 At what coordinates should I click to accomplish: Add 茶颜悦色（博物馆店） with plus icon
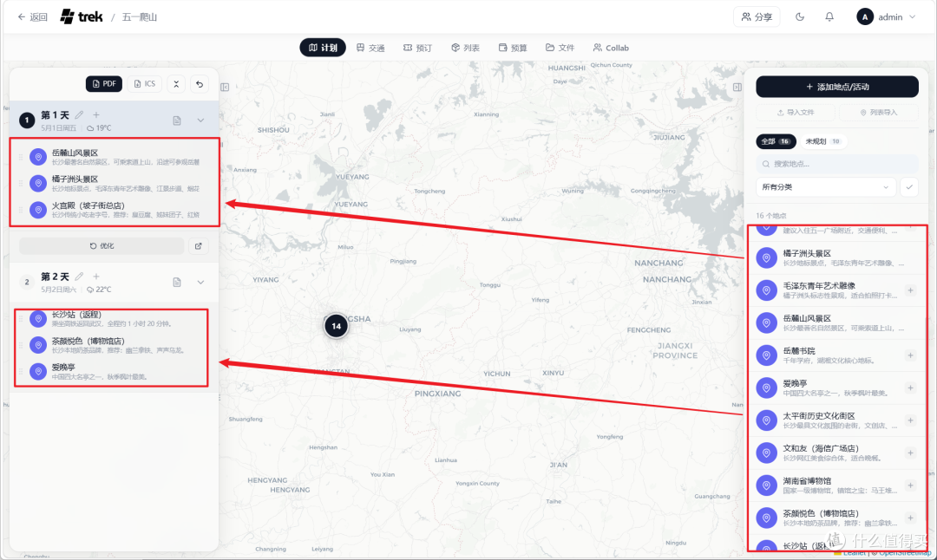point(910,518)
